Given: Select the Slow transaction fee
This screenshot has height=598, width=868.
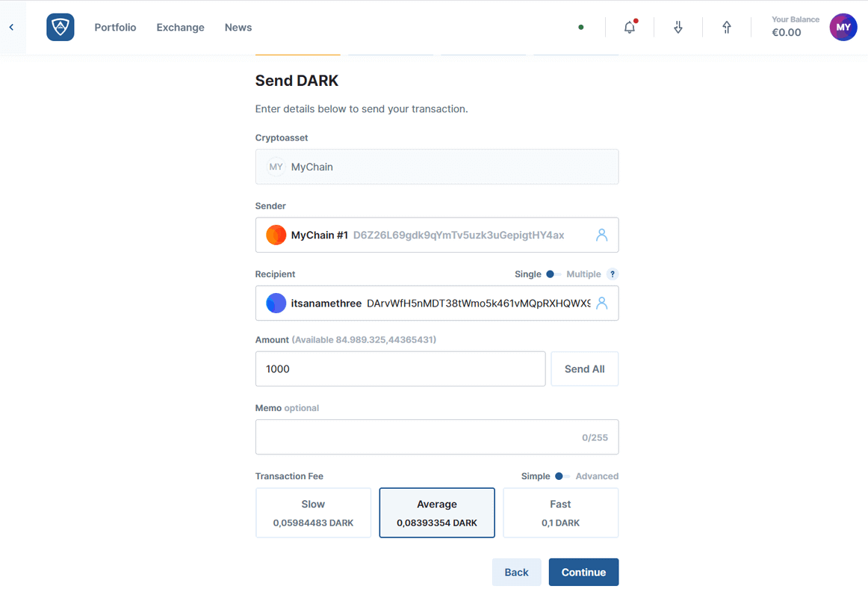Looking at the screenshot, I should click(x=313, y=513).
